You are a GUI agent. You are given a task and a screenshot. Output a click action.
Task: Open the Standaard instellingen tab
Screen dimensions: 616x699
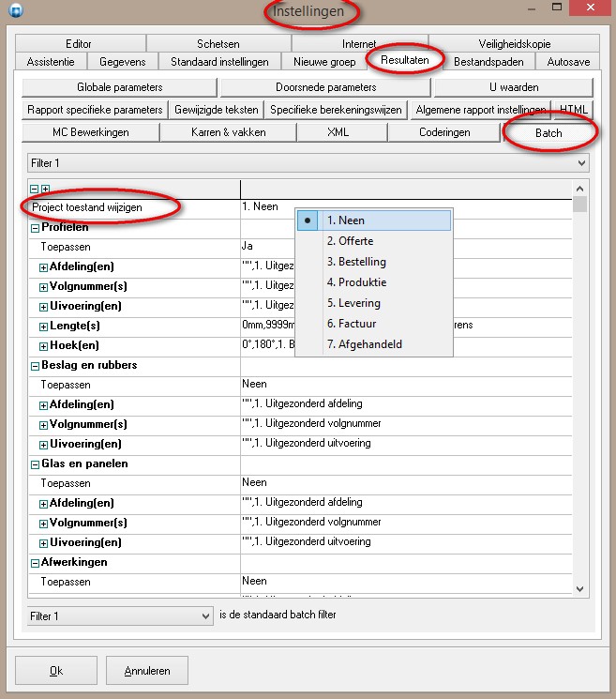pyautogui.click(x=219, y=62)
